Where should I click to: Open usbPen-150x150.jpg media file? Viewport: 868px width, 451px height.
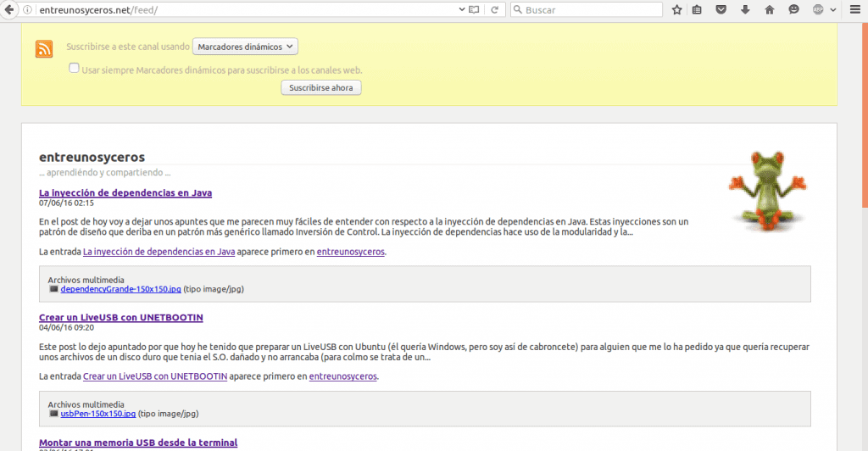[98, 414]
